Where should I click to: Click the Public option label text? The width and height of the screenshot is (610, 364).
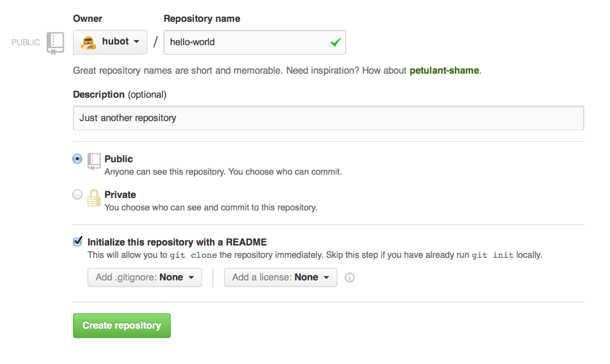[x=119, y=159]
